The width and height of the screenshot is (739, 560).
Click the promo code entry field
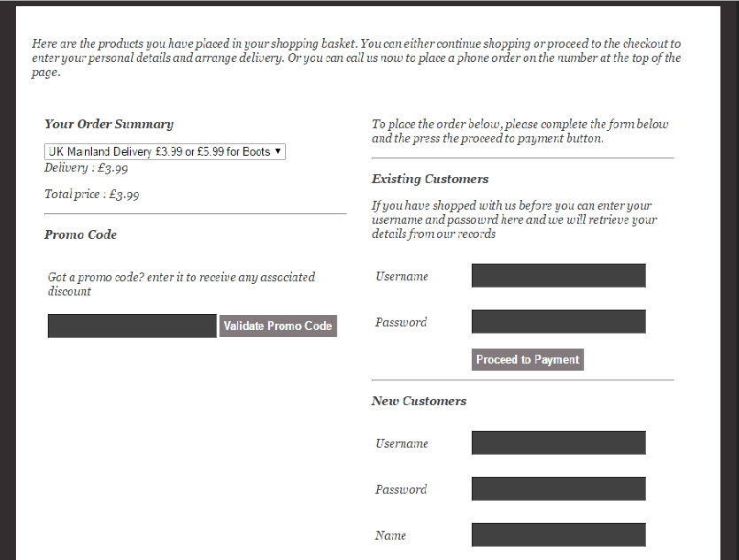tap(132, 326)
